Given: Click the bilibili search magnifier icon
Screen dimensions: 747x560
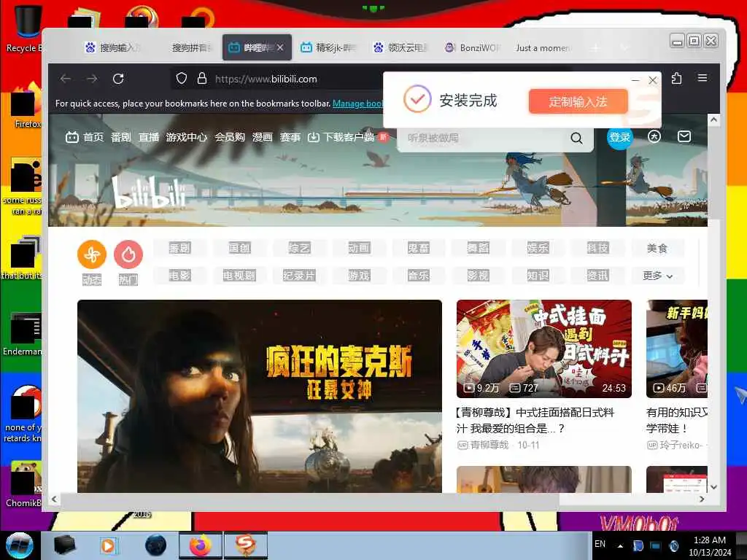Looking at the screenshot, I should pyautogui.click(x=576, y=138).
